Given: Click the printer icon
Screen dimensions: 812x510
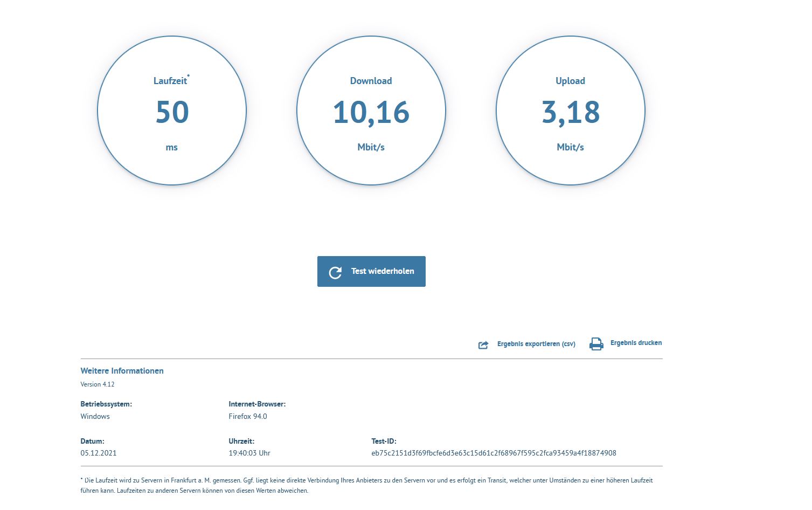Looking at the screenshot, I should pyautogui.click(x=596, y=344).
